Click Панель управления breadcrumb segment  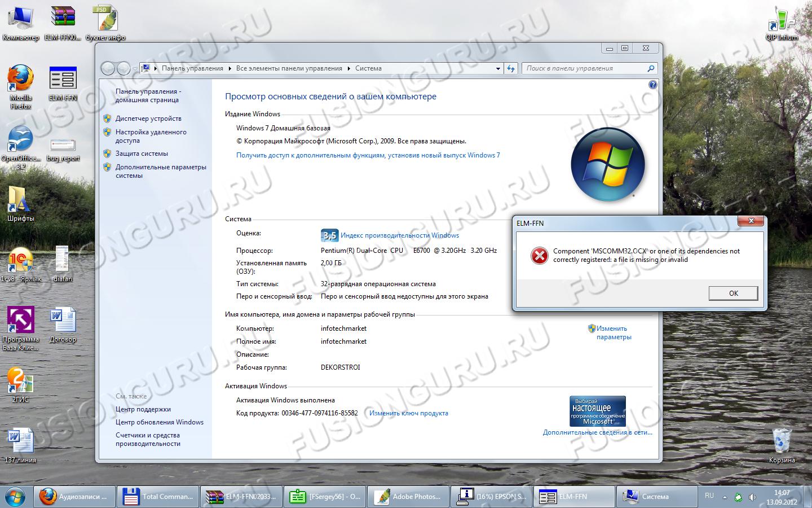coord(192,68)
